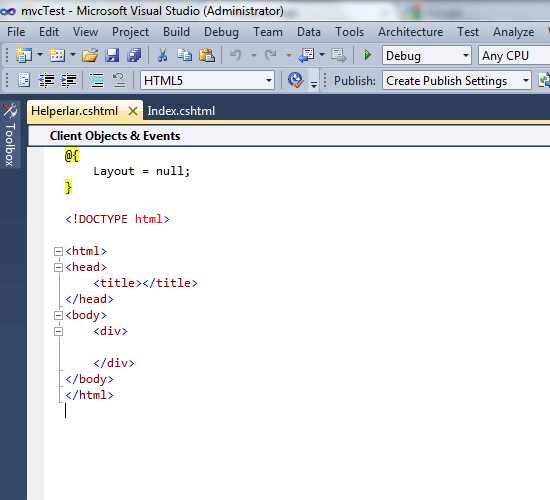Collapse the <head> code region
Screen dimensions: 550x500
(58, 267)
